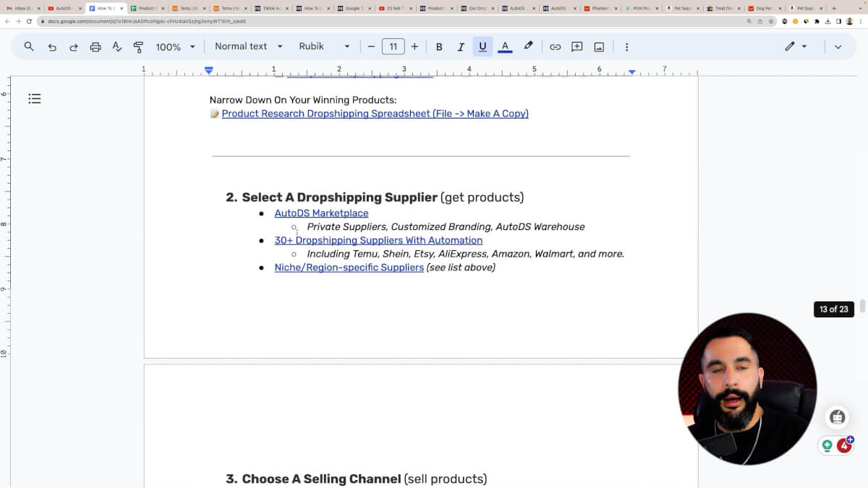Image resolution: width=868 pixels, height=488 pixels.
Task: Open a new browser tab
Action: point(834,8)
